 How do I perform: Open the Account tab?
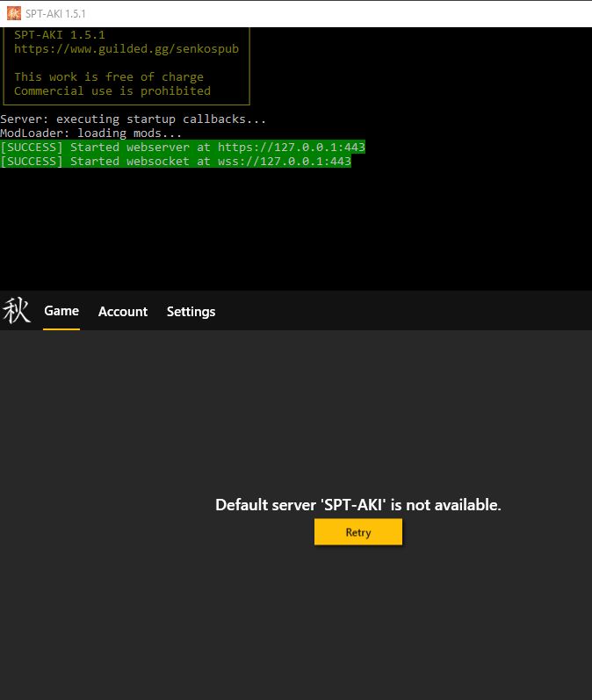click(x=123, y=312)
